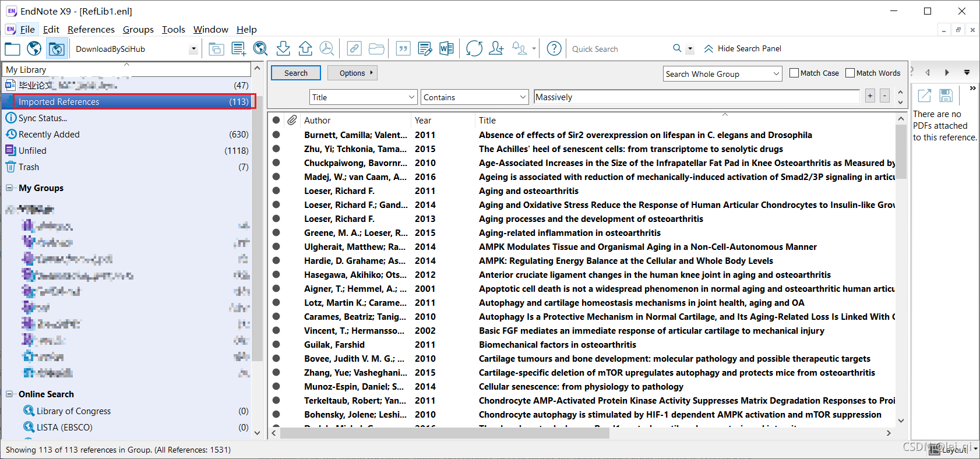Viewport: 980px width, 459px height.
Task: Click the Go to Word Processor icon
Action: pos(447,49)
